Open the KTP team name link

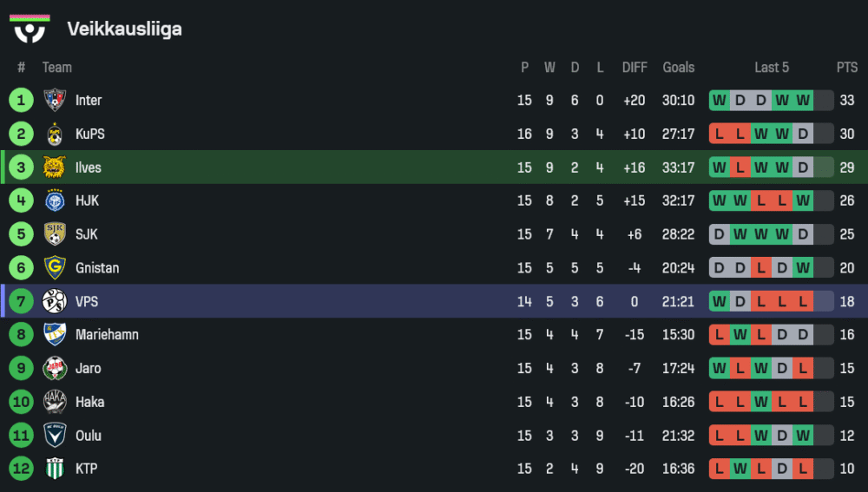tap(86, 469)
